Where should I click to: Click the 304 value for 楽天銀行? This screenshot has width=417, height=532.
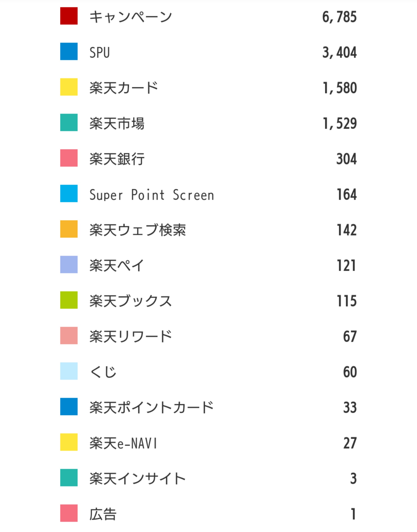(x=347, y=159)
